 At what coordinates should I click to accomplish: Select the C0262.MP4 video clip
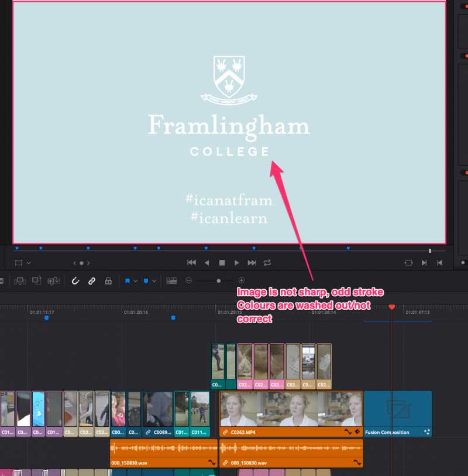pyautogui.click(x=291, y=414)
